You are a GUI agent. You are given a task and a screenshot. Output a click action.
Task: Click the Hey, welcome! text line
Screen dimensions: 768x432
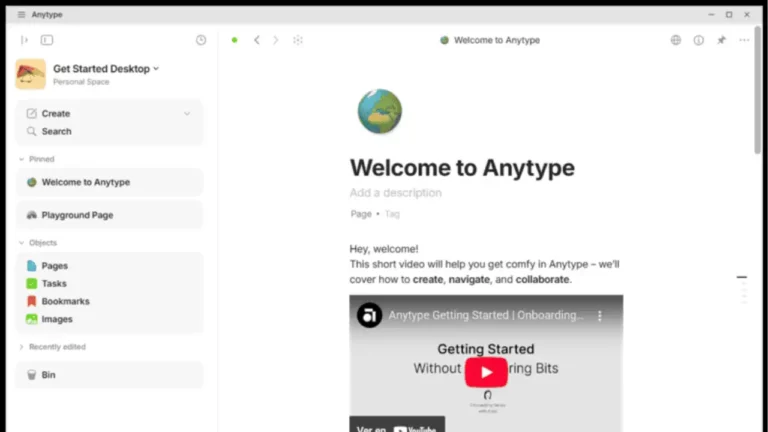tap(384, 249)
